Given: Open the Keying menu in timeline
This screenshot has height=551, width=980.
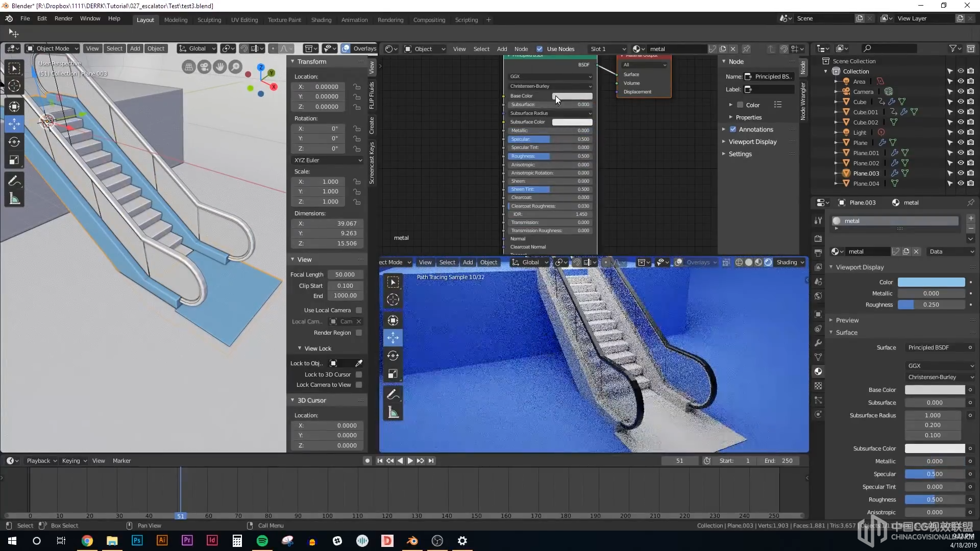Looking at the screenshot, I should point(74,461).
